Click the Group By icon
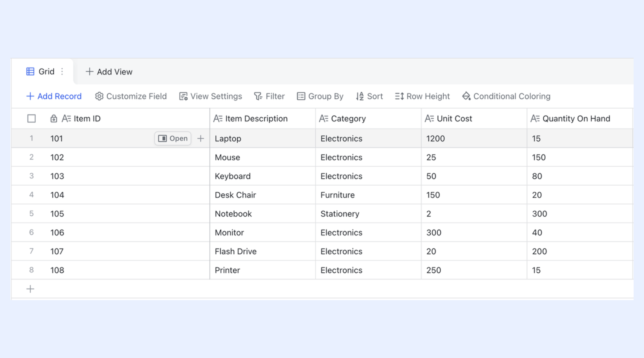 [x=301, y=96]
